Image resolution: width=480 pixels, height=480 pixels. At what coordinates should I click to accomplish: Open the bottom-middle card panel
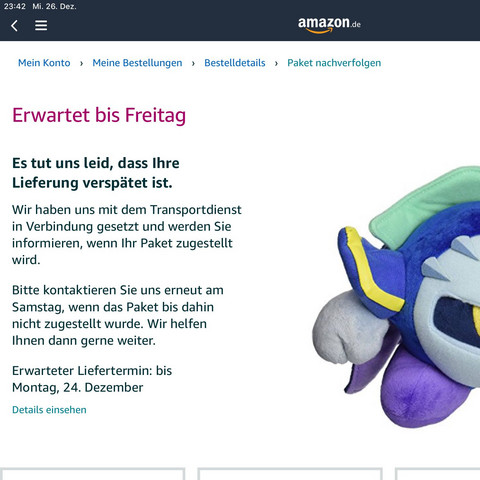click(x=290, y=474)
